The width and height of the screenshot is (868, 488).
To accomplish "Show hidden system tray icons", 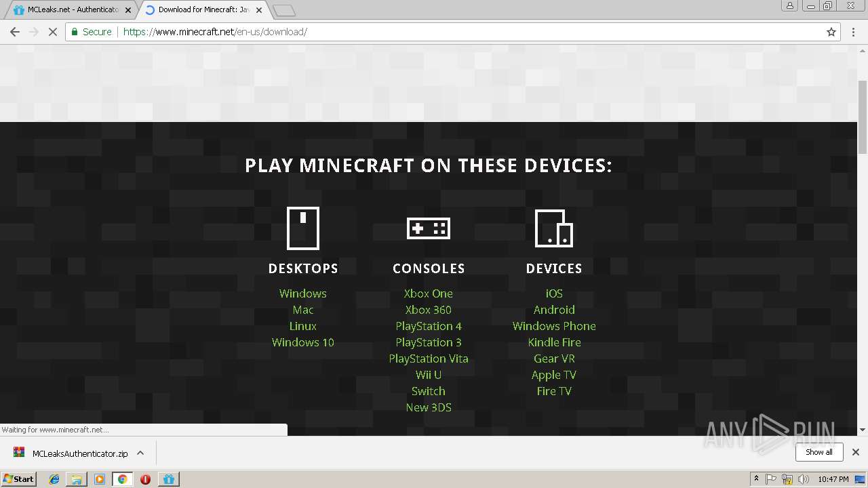I will tap(756, 479).
